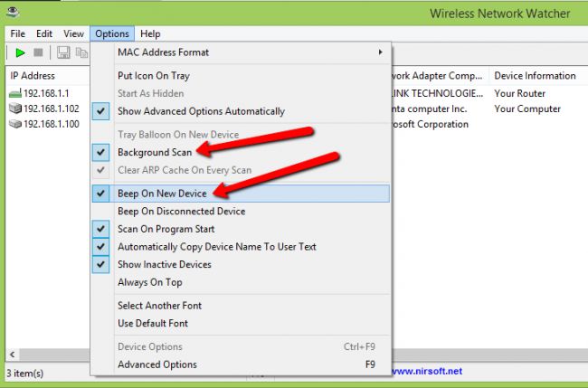Viewport: 588px width, 388px height.
Task: Click the stop scanning square icon
Action: [x=38, y=52]
